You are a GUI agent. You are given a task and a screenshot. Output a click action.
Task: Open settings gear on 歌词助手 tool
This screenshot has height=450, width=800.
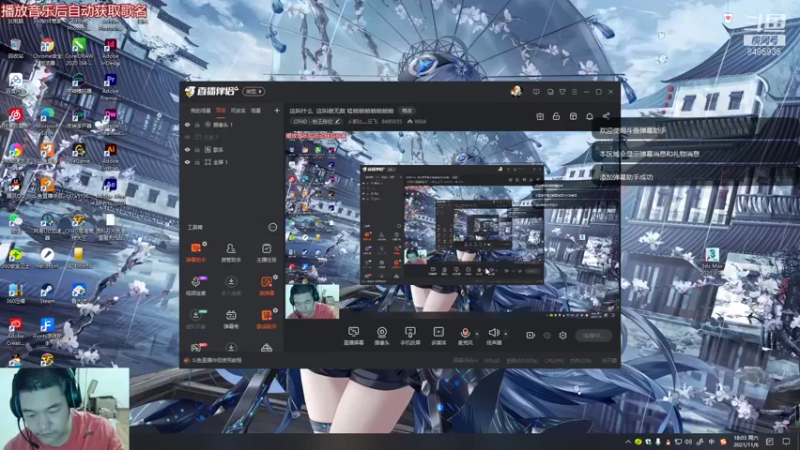(x=275, y=310)
